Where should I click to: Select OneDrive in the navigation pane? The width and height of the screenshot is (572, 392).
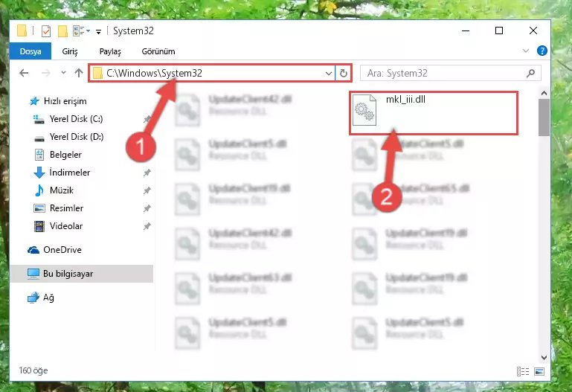(x=54, y=250)
